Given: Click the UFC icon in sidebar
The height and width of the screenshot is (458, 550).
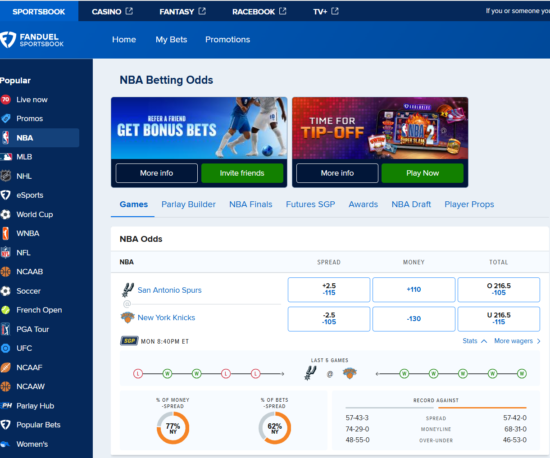Looking at the screenshot, I should pyautogui.click(x=5, y=348).
